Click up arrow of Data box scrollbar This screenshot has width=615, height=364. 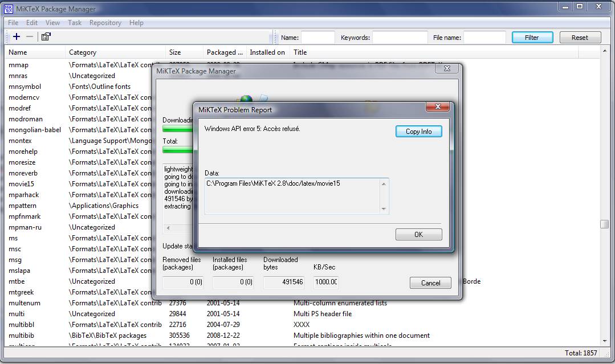[x=384, y=184]
